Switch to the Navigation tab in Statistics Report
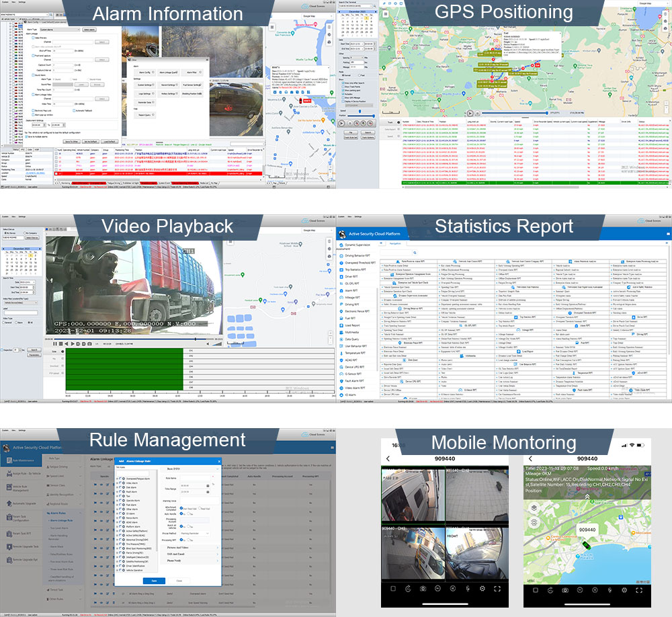Viewport: 672px width, 617px height. (x=394, y=243)
